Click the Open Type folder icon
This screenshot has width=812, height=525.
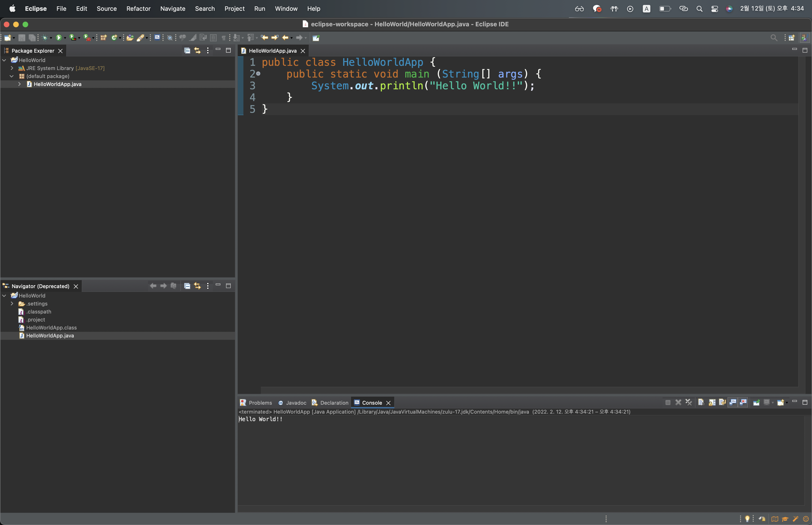(130, 38)
